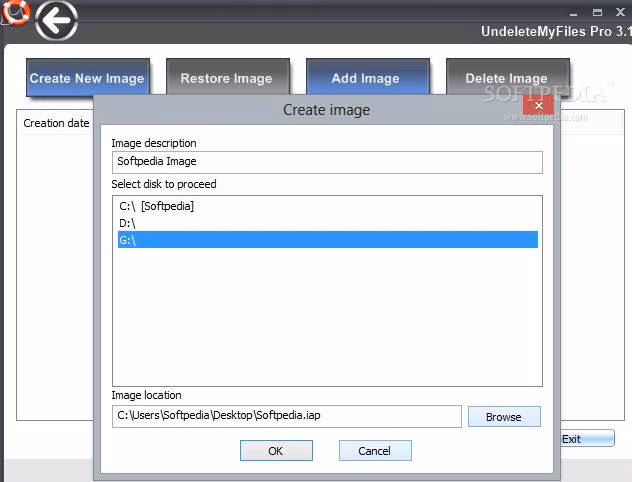The width and height of the screenshot is (632, 482).
Task: Click the back arrow icon
Action: point(56,20)
